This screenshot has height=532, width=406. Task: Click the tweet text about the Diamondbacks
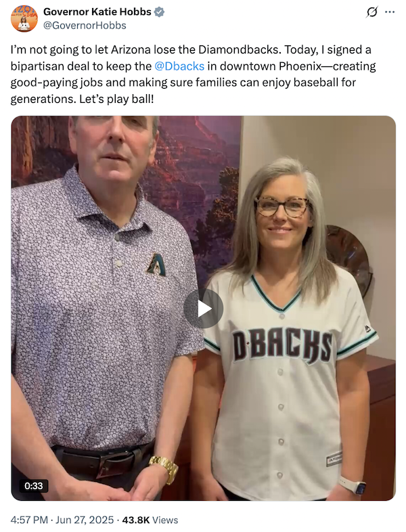pyautogui.click(x=194, y=74)
